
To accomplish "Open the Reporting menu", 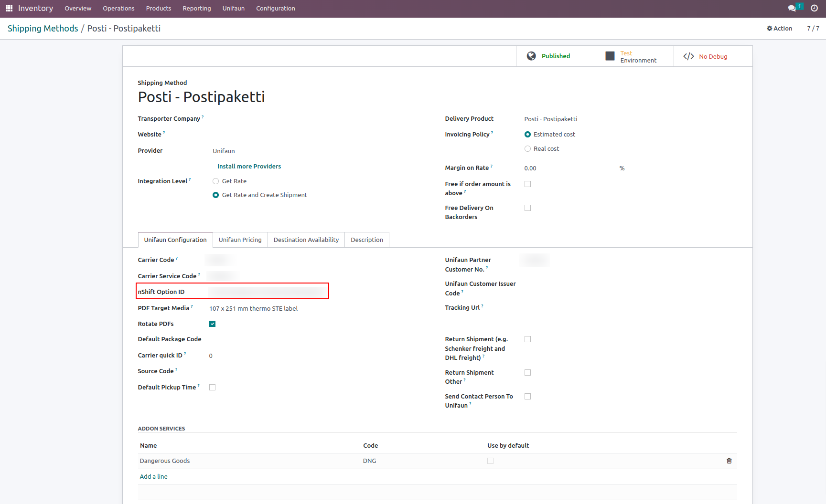I will [x=197, y=9].
